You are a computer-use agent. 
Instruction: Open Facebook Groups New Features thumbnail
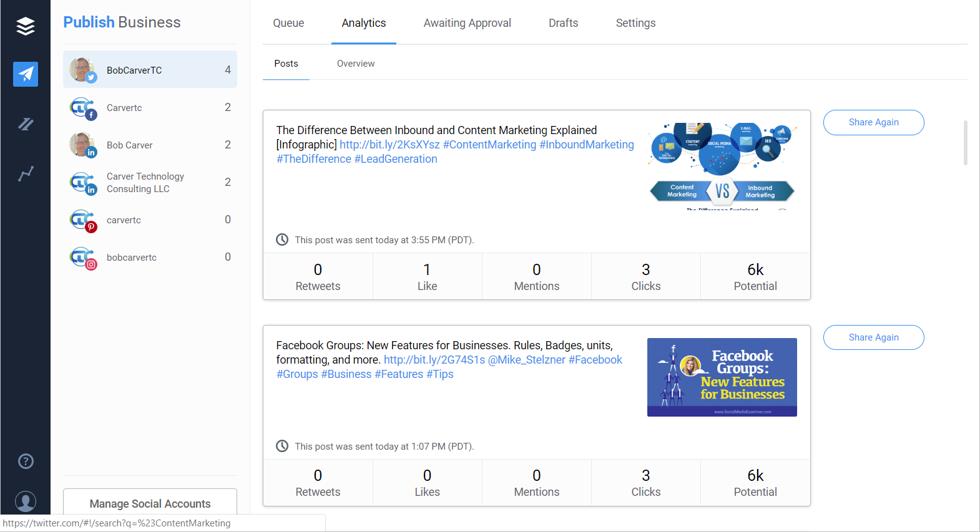[722, 377]
